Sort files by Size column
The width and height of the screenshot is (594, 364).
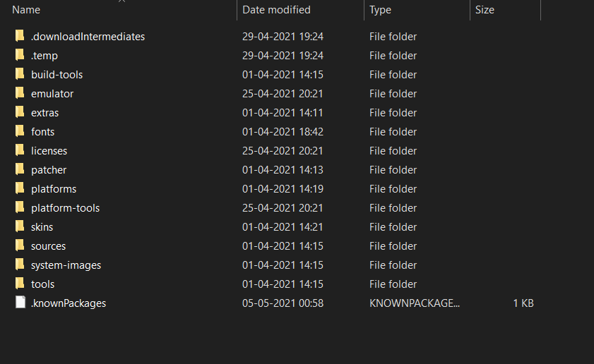[x=485, y=10]
